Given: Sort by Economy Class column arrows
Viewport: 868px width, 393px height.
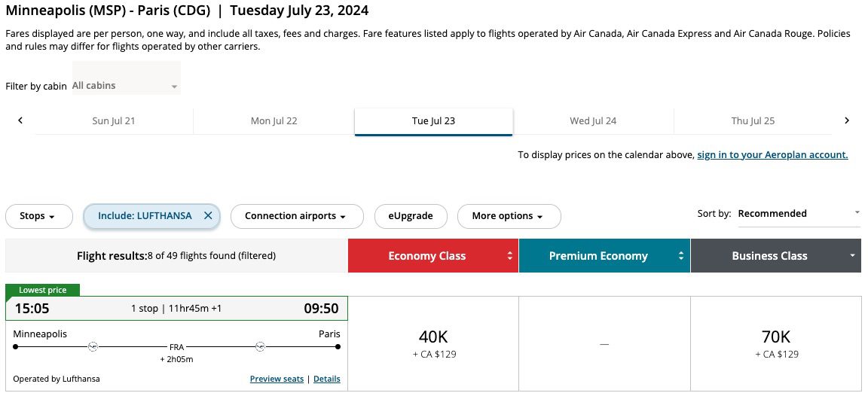Looking at the screenshot, I should tap(510, 256).
